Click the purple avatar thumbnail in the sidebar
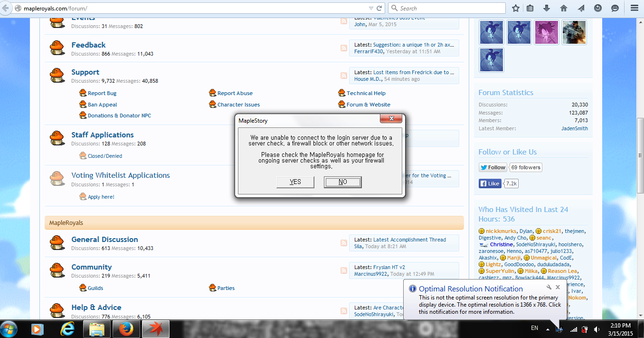 [x=547, y=32]
